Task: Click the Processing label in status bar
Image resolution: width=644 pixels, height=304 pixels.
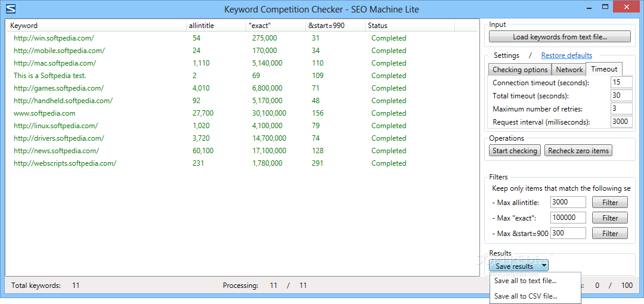Action: coord(240,285)
